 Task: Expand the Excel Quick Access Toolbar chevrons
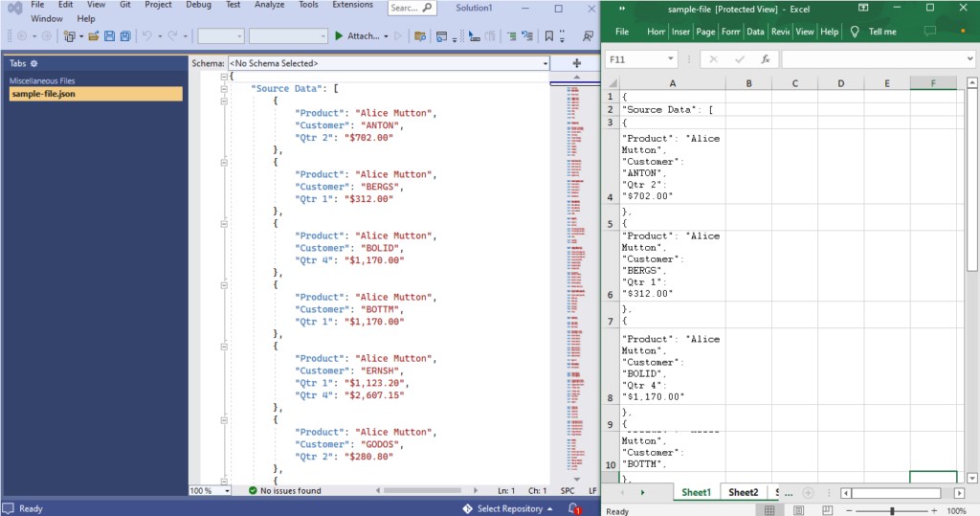coord(622,9)
